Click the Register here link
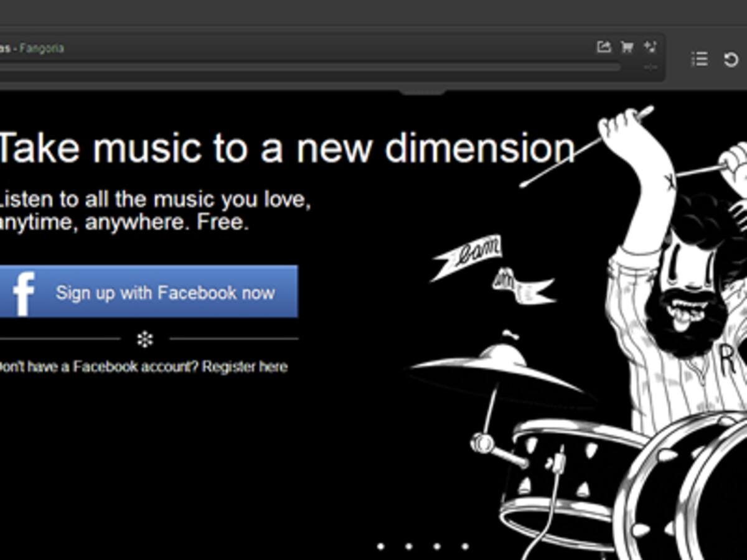Image resolution: width=747 pixels, height=560 pixels. click(x=245, y=367)
